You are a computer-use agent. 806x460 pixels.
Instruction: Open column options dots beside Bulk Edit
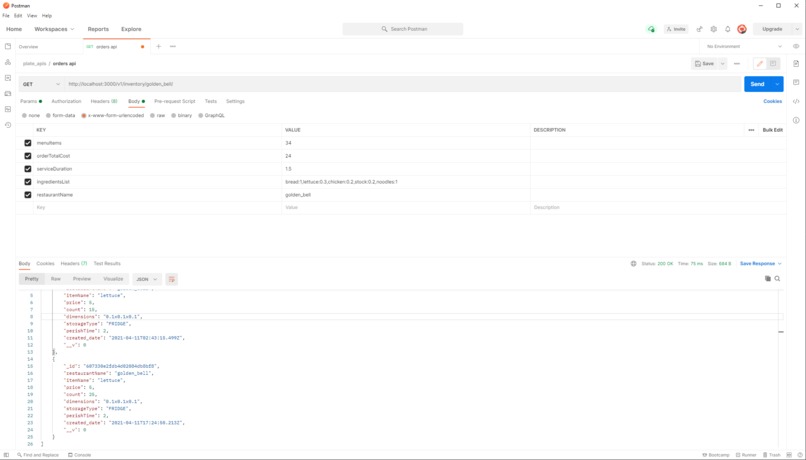751,130
